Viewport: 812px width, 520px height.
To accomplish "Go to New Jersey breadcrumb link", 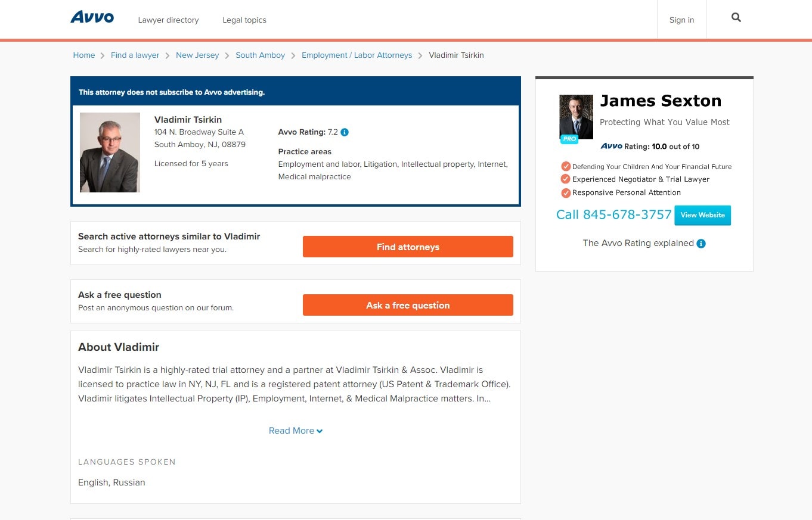I will click(x=197, y=55).
